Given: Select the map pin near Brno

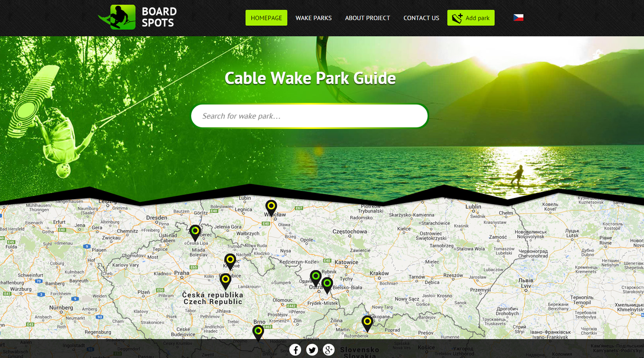Looking at the screenshot, I should [x=258, y=333].
